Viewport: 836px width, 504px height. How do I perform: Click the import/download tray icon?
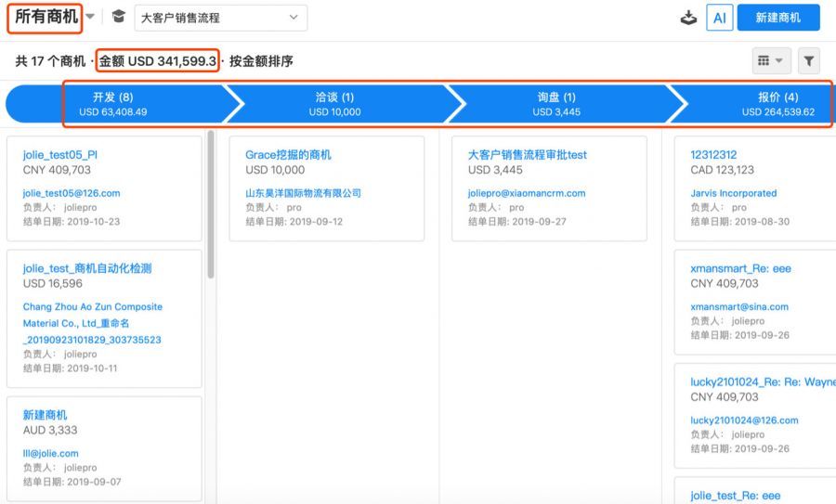688,18
